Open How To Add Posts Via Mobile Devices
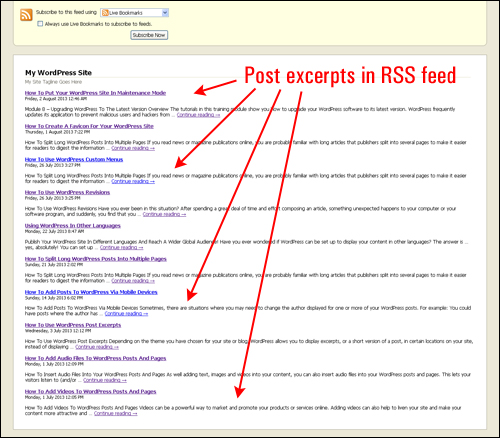 click(91, 292)
